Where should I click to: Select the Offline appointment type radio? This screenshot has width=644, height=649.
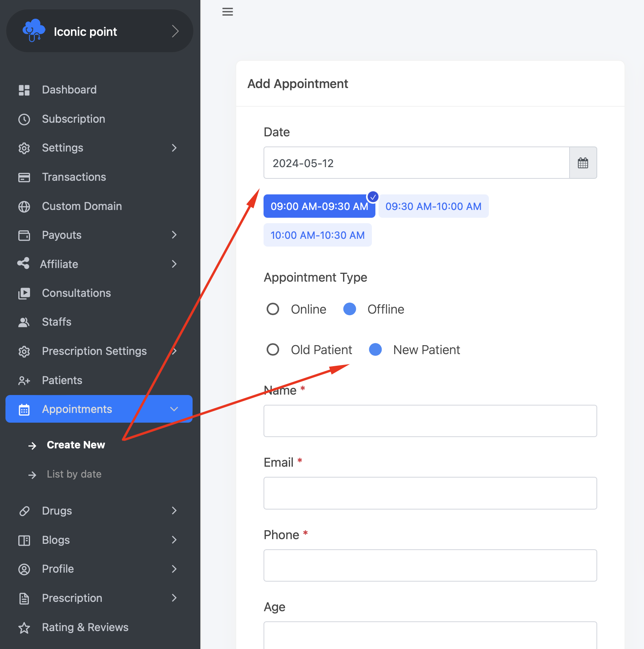pyautogui.click(x=350, y=309)
